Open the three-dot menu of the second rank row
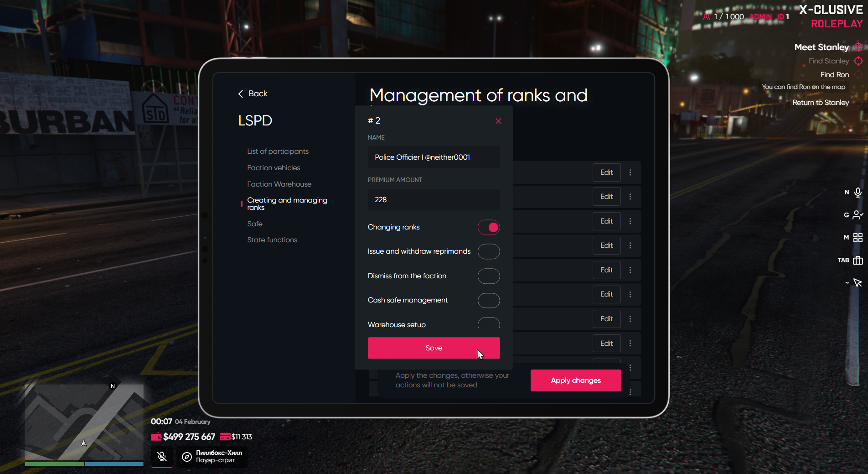The height and width of the screenshot is (474, 868). 630,197
